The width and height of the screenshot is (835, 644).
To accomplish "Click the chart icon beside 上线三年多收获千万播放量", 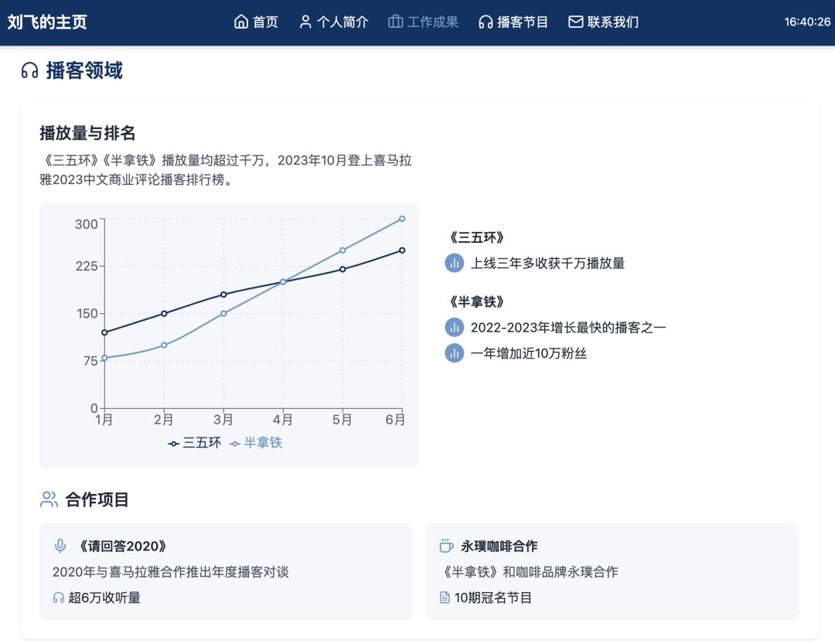I will pos(455,263).
